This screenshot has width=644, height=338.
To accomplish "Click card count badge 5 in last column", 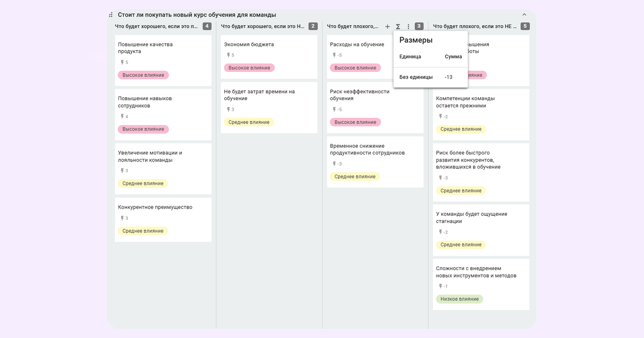I will coord(525,26).
